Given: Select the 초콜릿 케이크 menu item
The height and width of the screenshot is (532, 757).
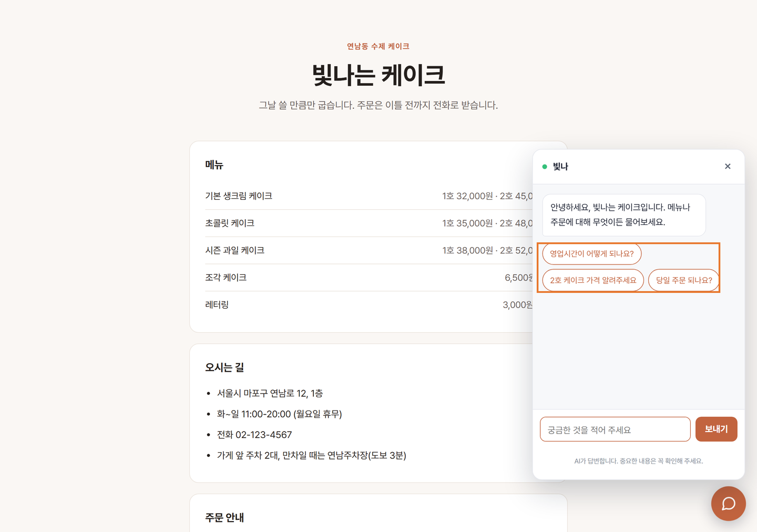Looking at the screenshot, I should click(x=230, y=223).
